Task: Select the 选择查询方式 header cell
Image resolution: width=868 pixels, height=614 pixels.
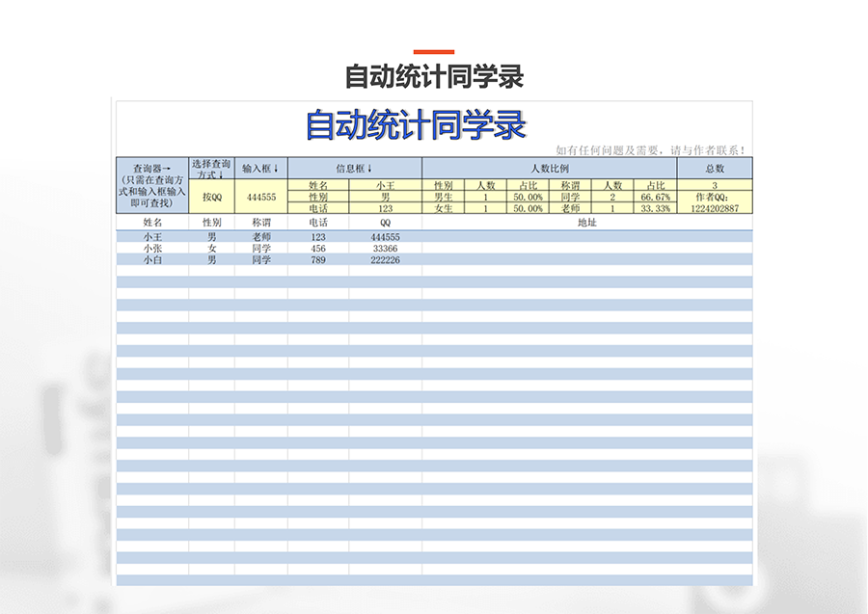Action: pos(211,169)
